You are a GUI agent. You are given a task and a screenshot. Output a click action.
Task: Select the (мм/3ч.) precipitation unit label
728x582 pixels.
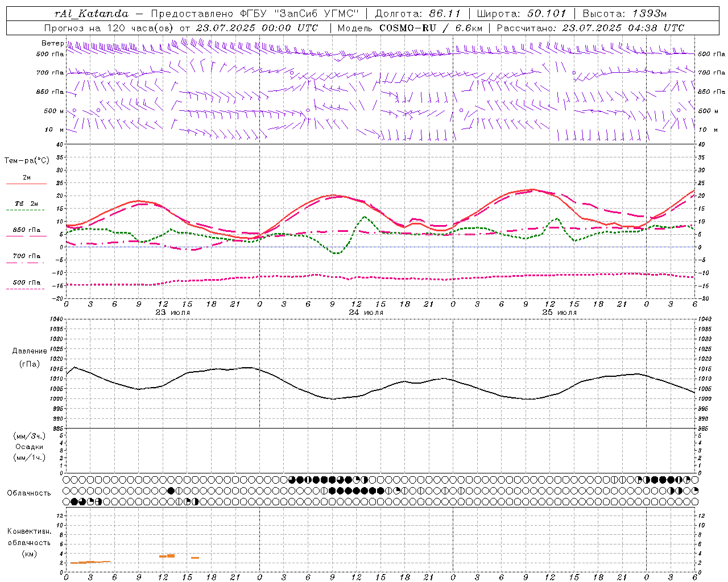[x=30, y=436]
